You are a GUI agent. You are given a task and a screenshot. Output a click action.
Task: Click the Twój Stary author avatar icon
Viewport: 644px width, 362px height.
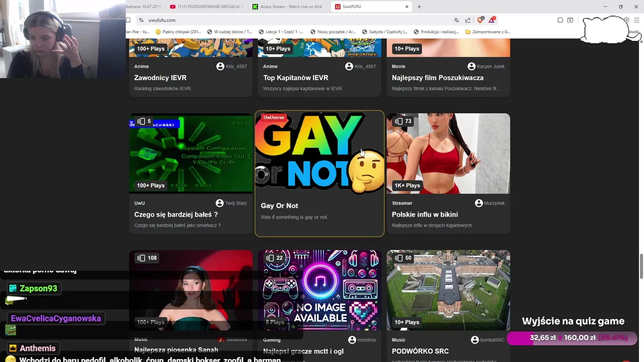pyautogui.click(x=219, y=203)
